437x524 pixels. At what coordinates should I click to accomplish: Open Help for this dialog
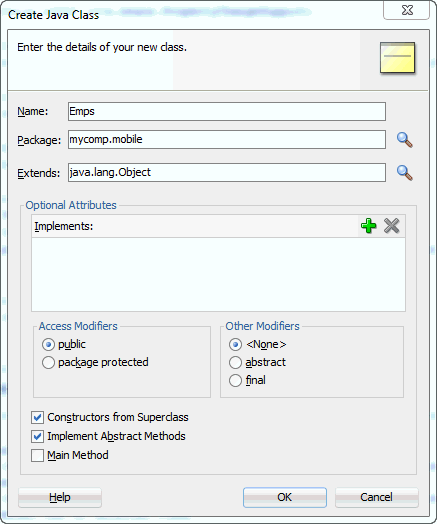60,497
